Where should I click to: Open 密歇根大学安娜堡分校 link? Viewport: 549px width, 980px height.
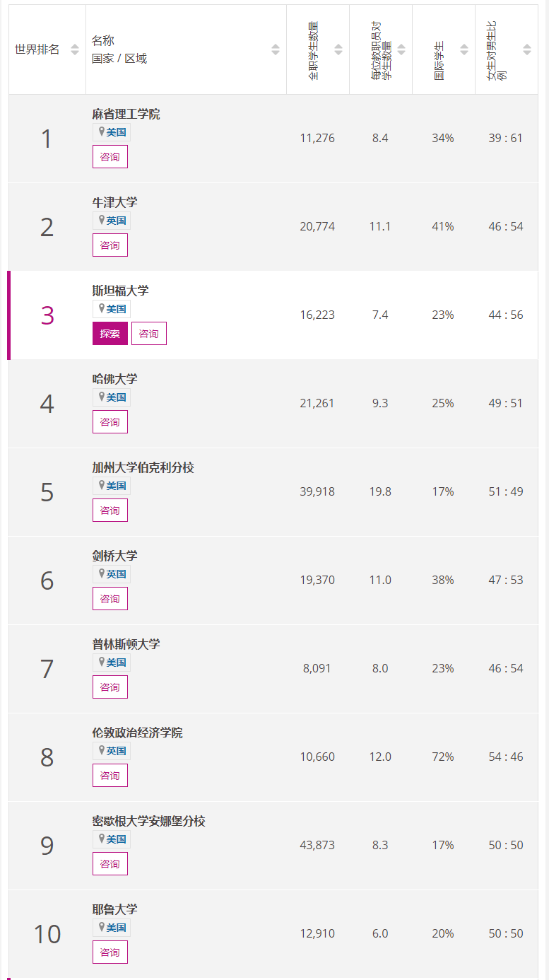[148, 821]
